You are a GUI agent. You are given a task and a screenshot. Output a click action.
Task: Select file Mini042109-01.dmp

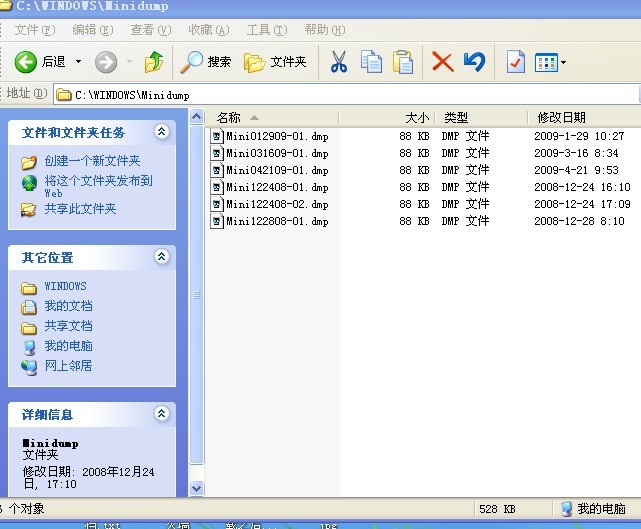coord(277,170)
